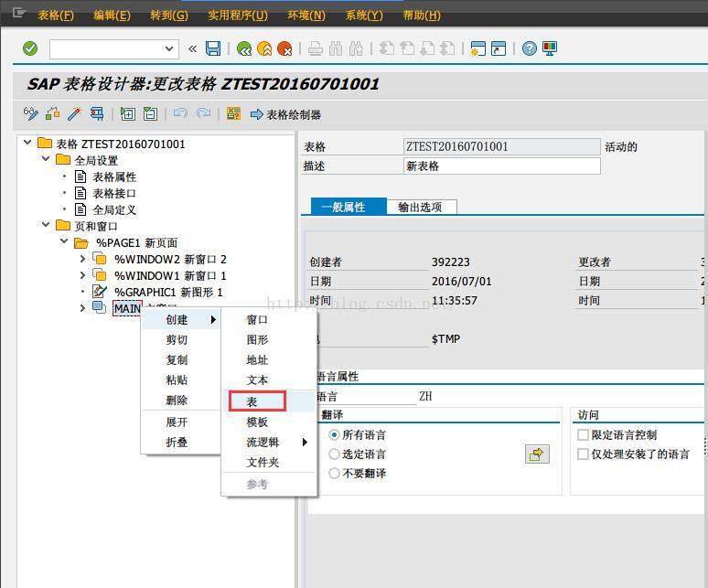Click the Find binoculars icon
The height and width of the screenshot is (588, 708).
point(336,48)
